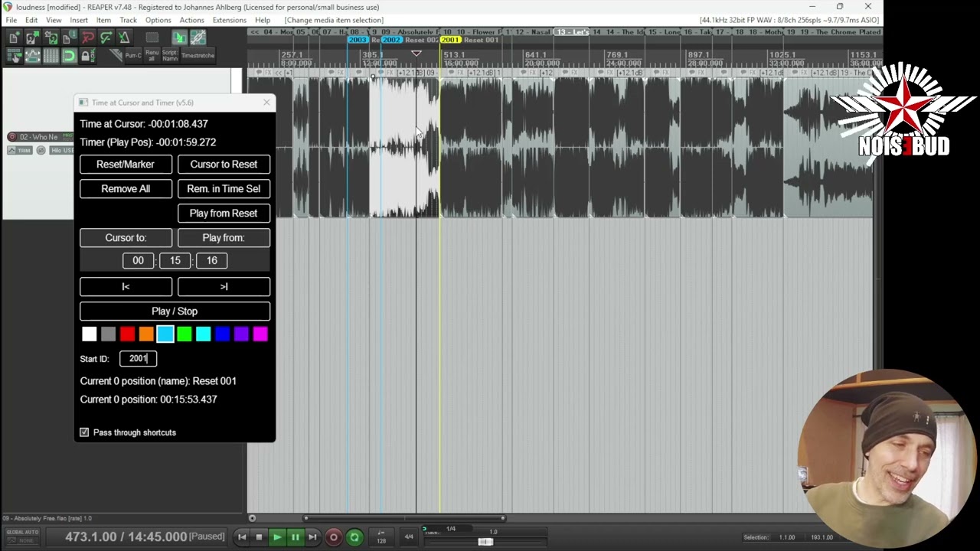Click the Play from Reset button
The height and width of the screenshot is (551, 980).
point(224,214)
